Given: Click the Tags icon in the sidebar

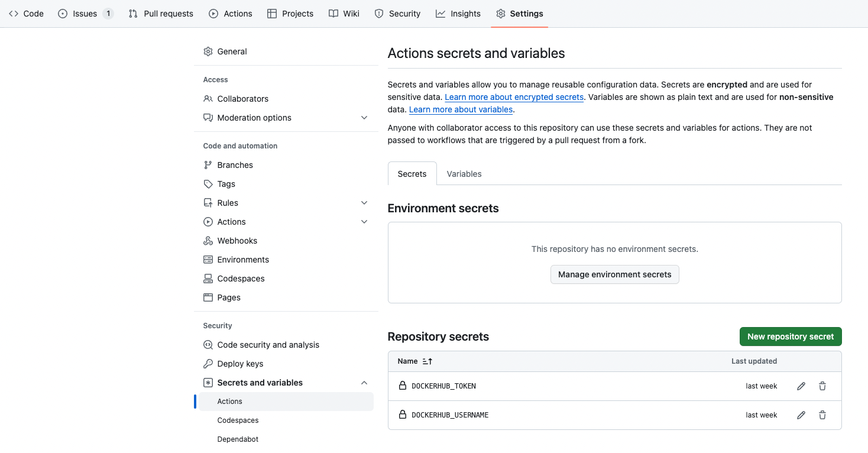Looking at the screenshot, I should click(208, 184).
